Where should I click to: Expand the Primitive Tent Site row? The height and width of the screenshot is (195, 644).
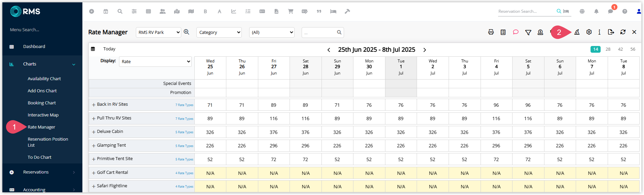pyautogui.click(x=94, y=159)
